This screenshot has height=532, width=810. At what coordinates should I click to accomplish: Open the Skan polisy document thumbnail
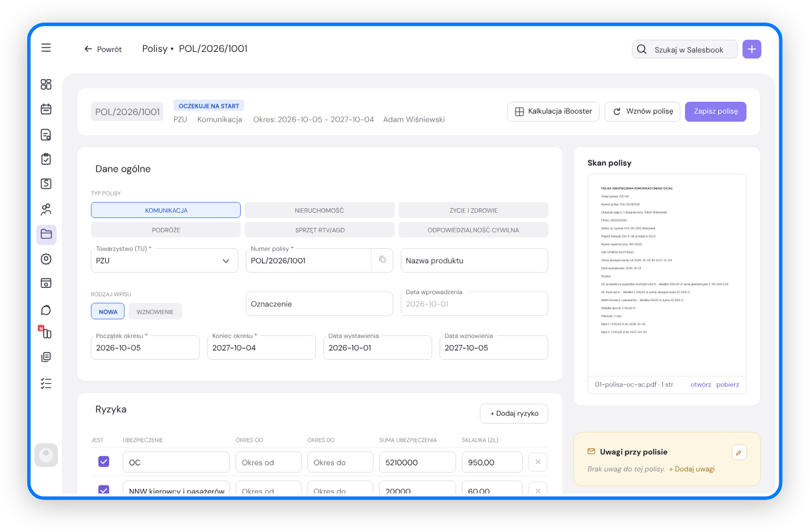tap(667, 275)
